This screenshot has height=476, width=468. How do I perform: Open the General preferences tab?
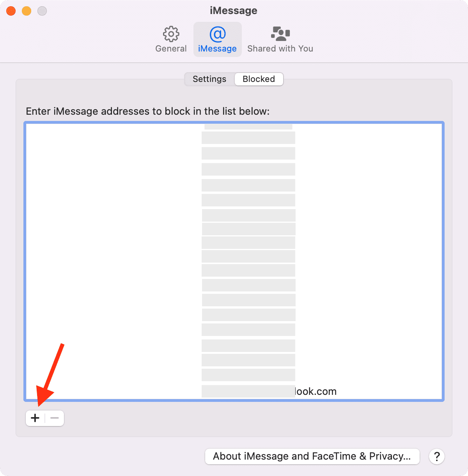(x=171, y=39)
